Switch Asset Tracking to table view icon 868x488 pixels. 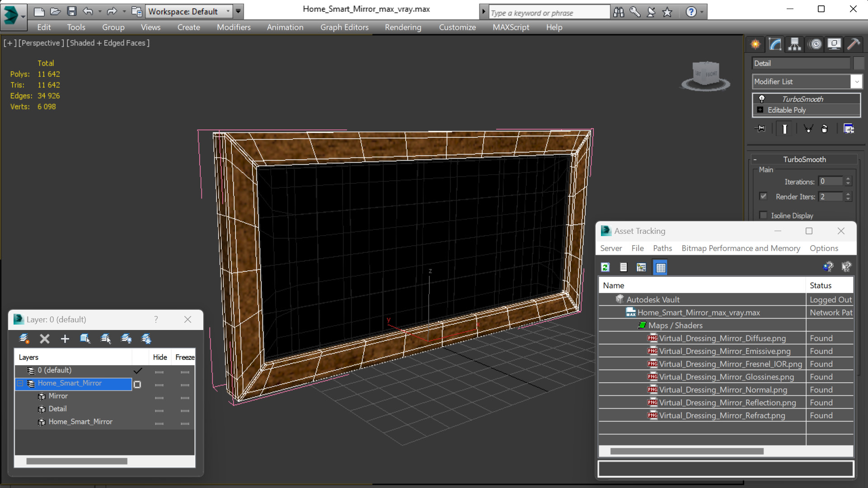pos(660,267)
